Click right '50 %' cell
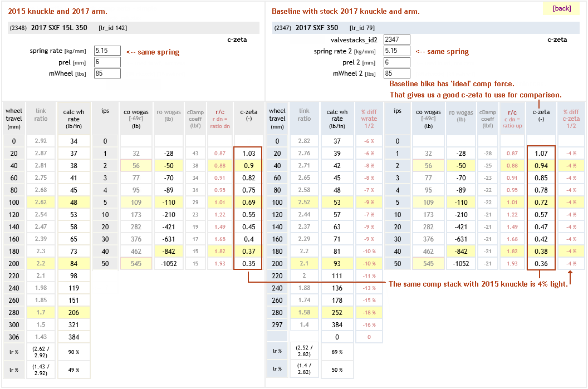Image resolution: width=588 pixels, height=389 pixels. pyautogui.click(x=337, y=370)
